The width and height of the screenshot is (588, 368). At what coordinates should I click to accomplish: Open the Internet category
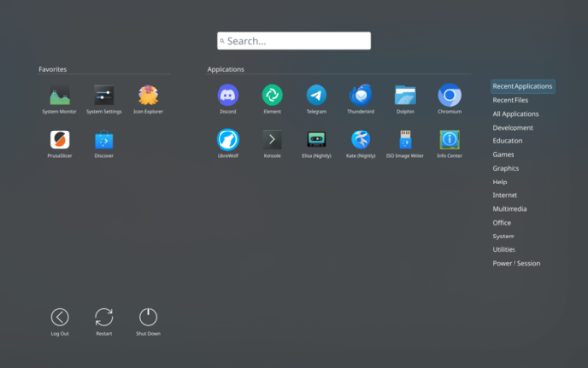click(505, 195)
